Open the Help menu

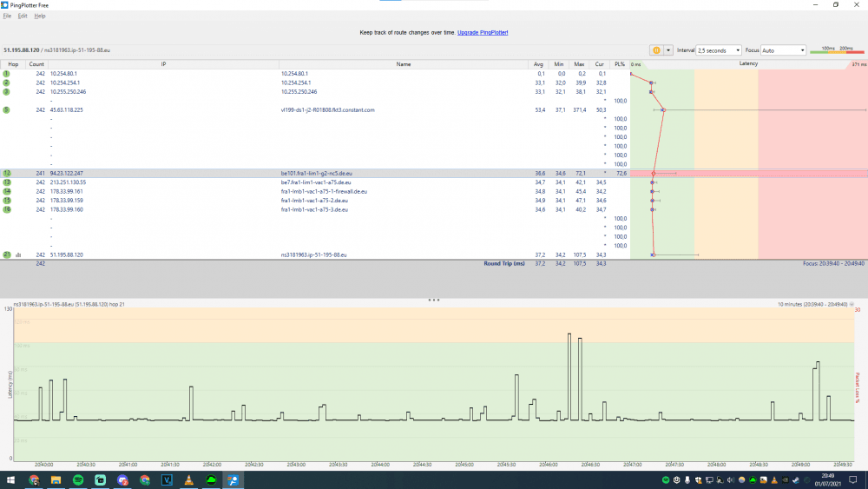pos(40,16)
